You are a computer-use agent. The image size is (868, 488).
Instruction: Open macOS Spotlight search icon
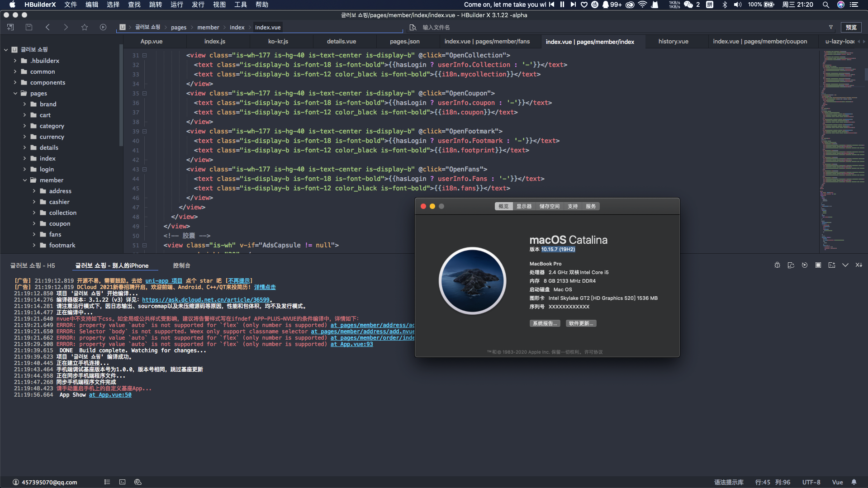pyautogui.click(x=826, y=5)
